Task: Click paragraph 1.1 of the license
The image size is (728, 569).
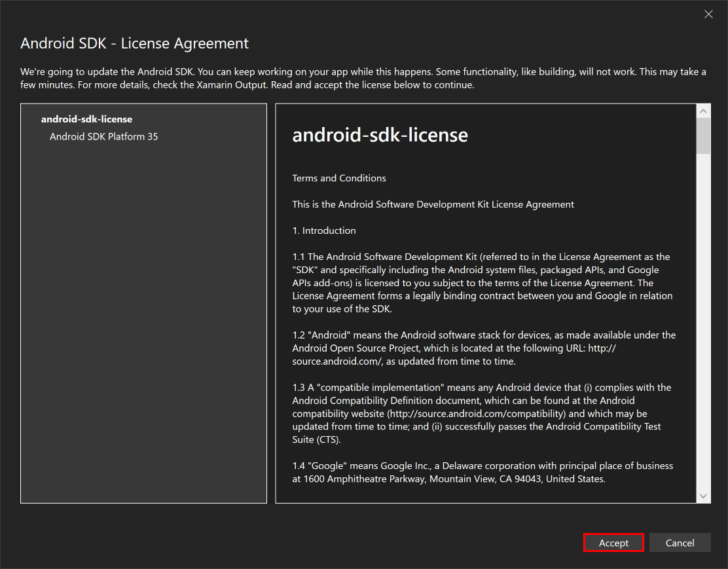Action: (481, 282)
